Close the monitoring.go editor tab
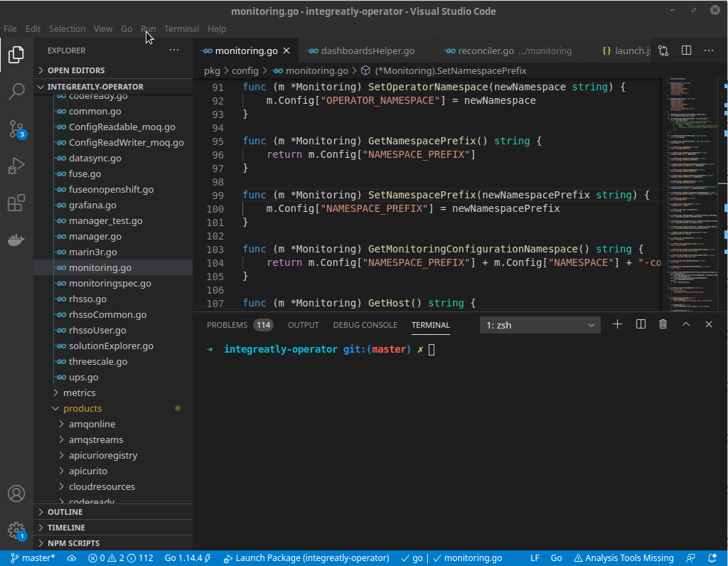The image size is (728, 566). pyautogui.click(x=287, y=50)
